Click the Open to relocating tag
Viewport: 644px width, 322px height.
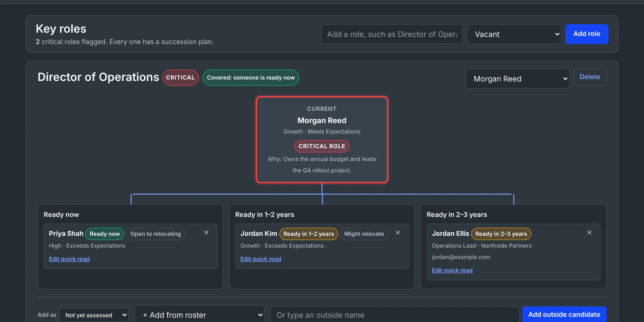coord(156,234)
